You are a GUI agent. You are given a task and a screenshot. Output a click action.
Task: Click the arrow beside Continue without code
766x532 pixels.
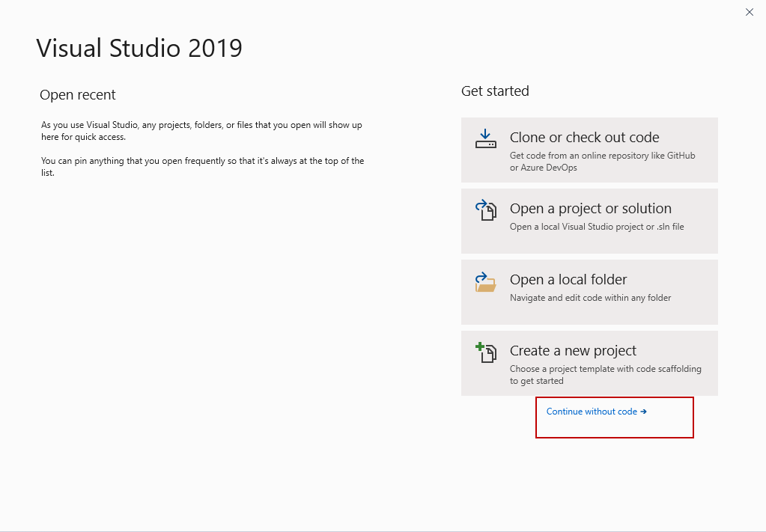pyautogui.click(x=644, y=412)
